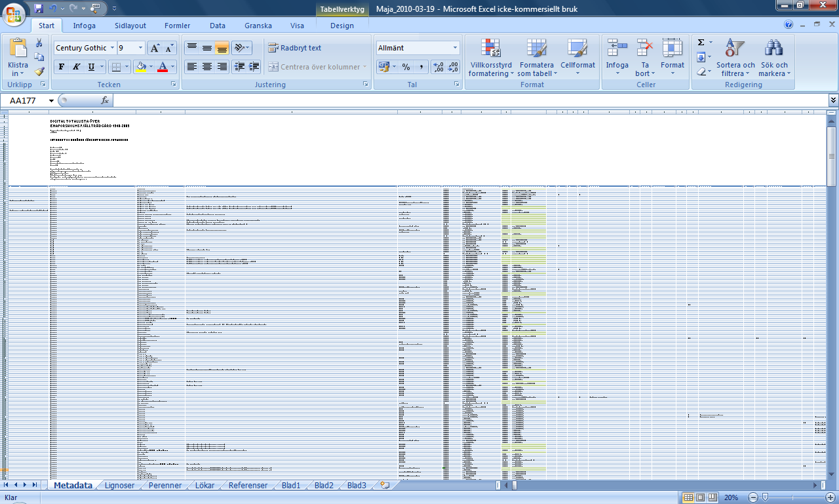
Task: Open the Century Gothic font dropdown
Action: (x=112, y=48)
